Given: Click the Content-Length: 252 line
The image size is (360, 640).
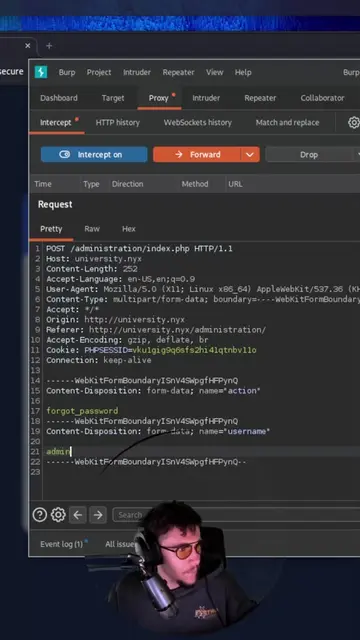Looking at the screenshot, I should pyautogui.click(x=92, y=269).
